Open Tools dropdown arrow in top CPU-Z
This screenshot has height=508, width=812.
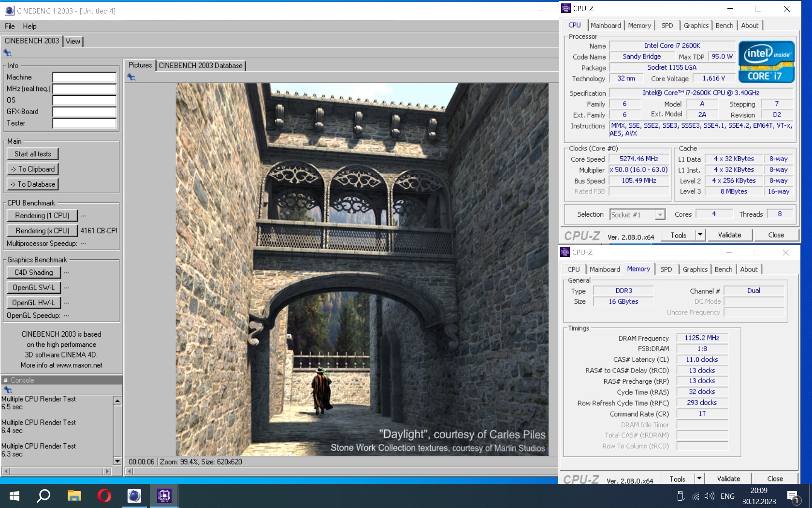700,235
